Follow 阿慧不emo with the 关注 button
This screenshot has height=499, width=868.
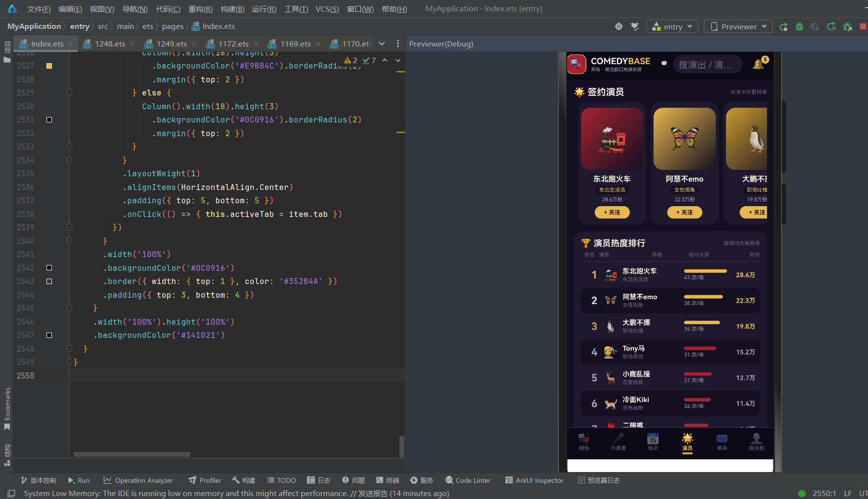tap(684, 212)
